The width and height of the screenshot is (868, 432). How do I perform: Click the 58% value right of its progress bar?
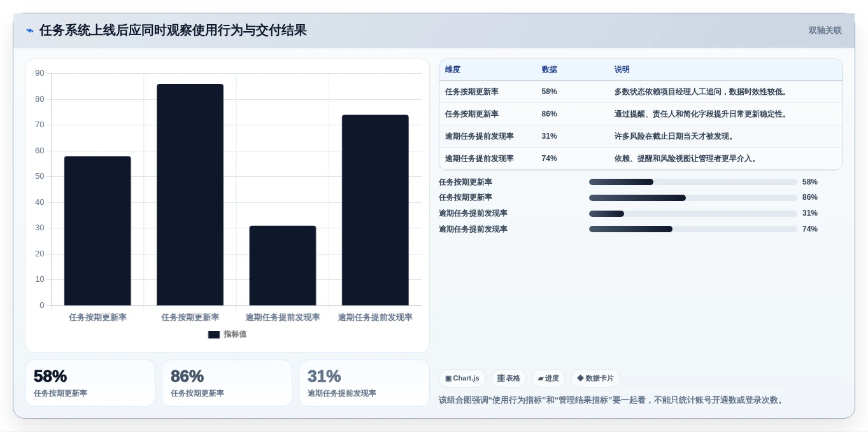(810, 182)
